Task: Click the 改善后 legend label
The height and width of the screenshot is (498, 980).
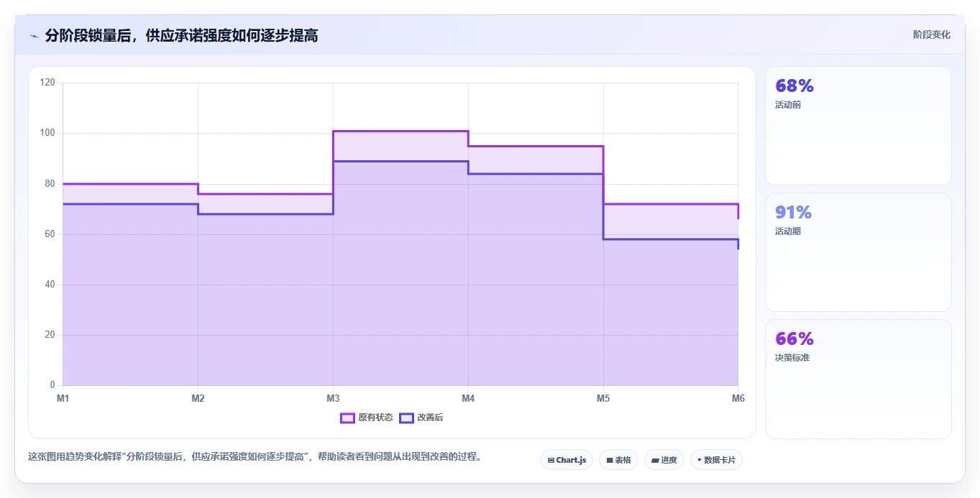Action: [430, 418]
